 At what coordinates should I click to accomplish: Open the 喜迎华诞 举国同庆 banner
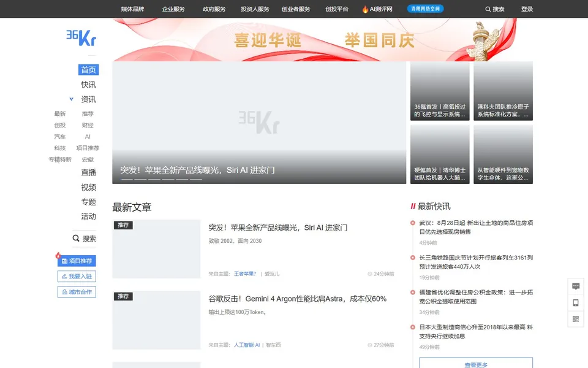(x=323, y=40)
